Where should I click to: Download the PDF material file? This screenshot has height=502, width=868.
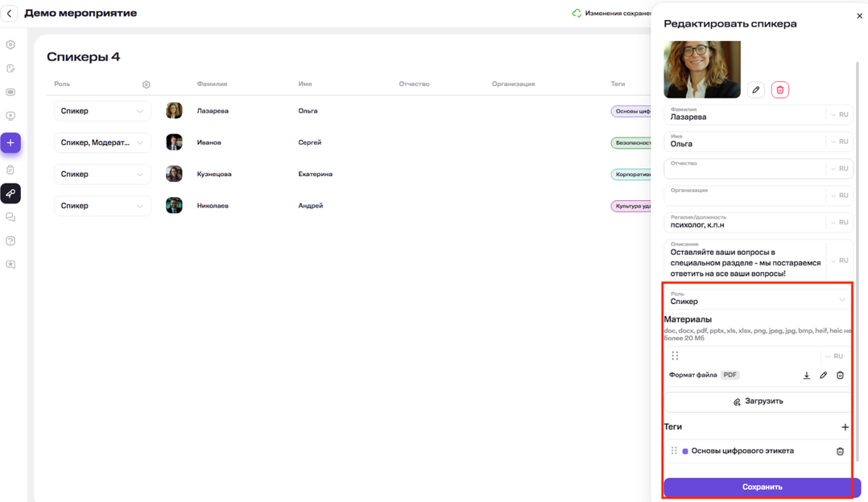pos(806,375)
